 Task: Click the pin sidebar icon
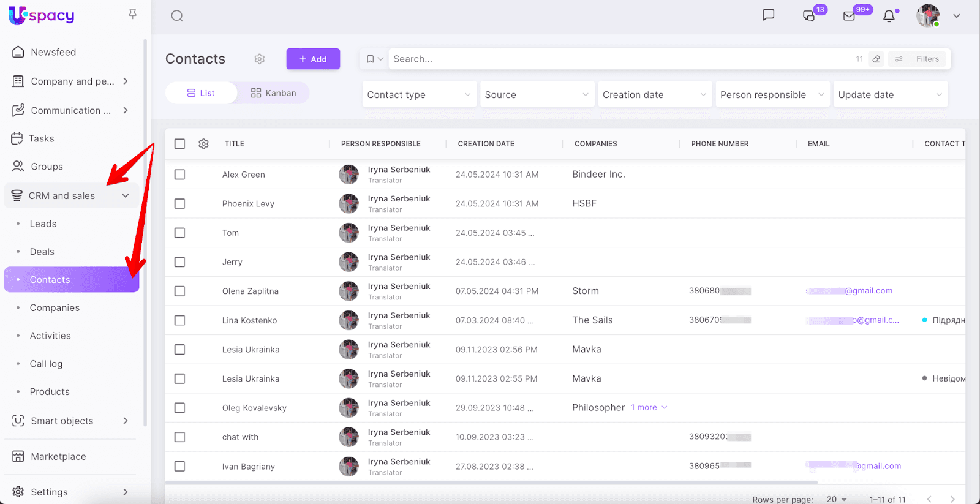[x=132, y=14]
